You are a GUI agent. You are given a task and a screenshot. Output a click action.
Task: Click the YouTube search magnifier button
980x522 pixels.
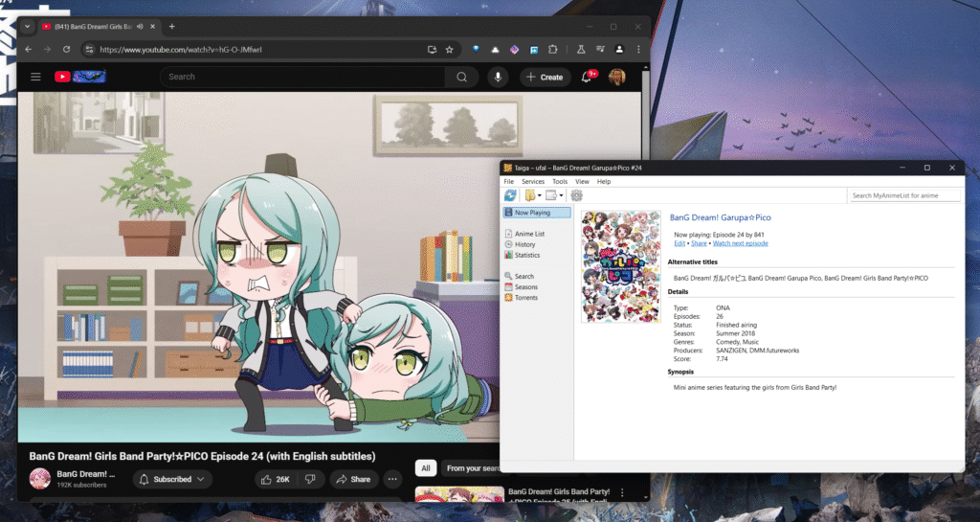(462, 77)
